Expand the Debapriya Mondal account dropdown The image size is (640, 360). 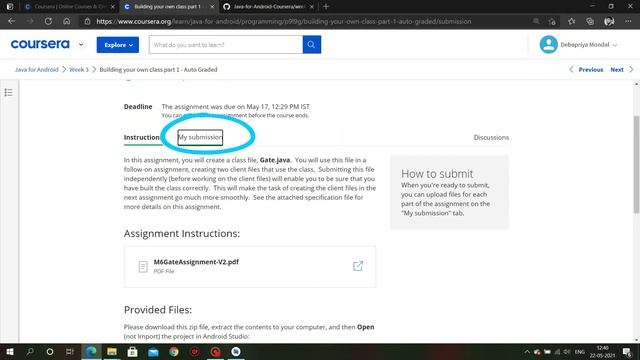click(615, 45)
